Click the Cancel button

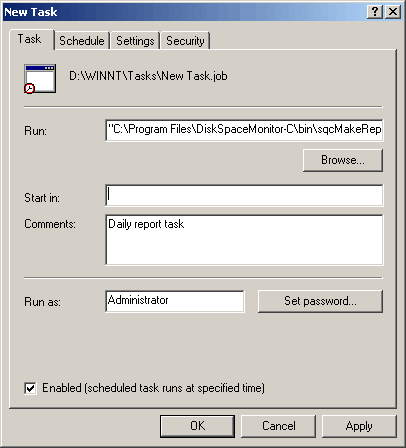point(278,426)
